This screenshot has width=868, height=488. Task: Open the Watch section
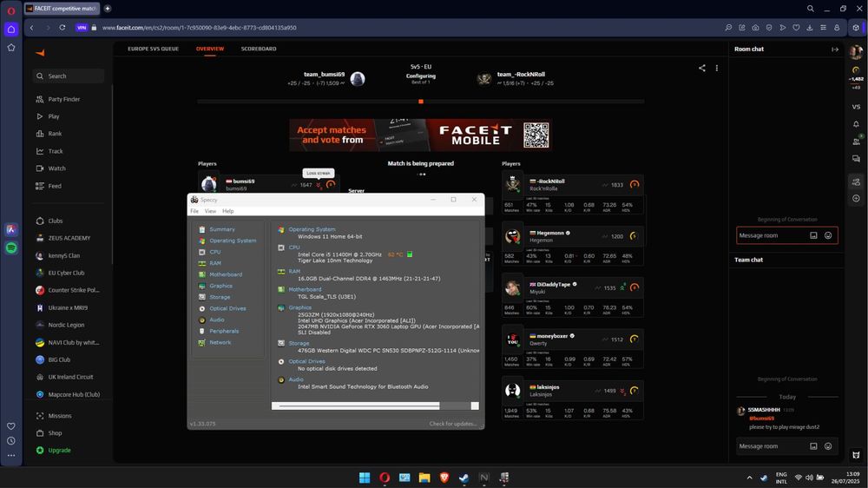[56, 168]
